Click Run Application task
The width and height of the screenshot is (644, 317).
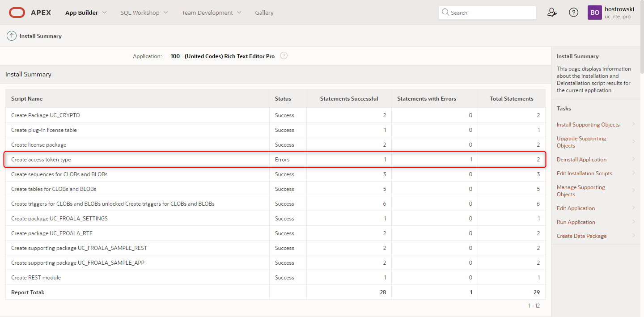576,222
